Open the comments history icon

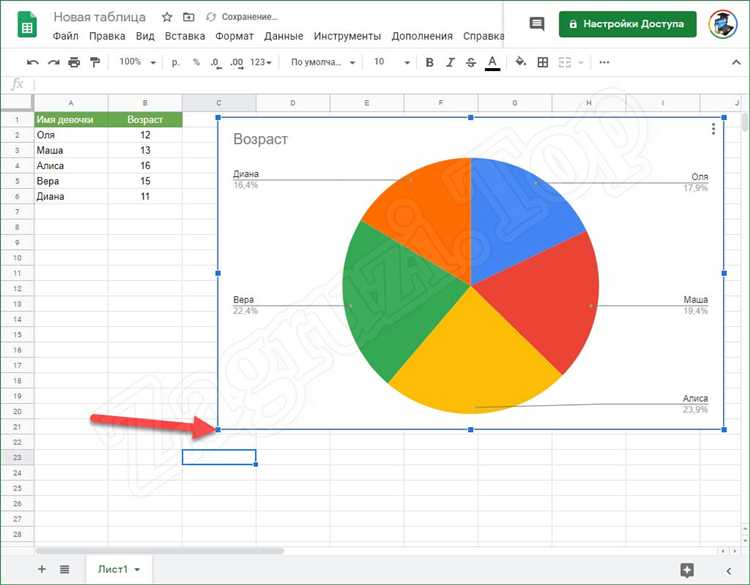537,24
